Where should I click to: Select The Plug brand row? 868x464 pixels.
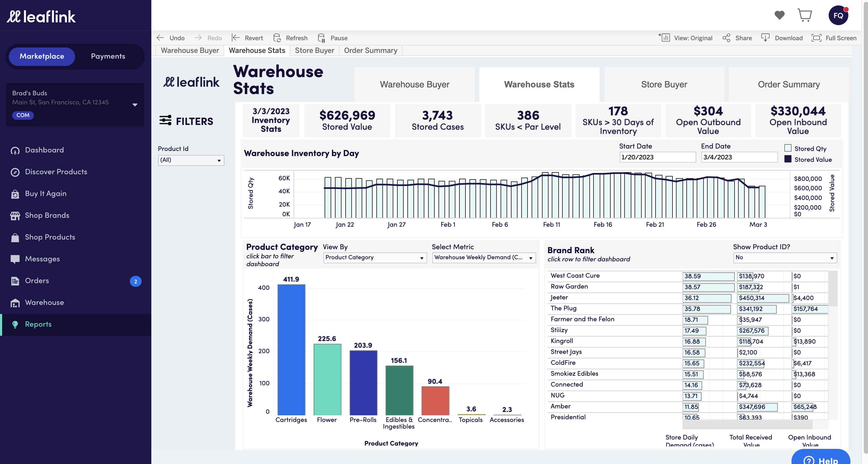pos(687,309)
